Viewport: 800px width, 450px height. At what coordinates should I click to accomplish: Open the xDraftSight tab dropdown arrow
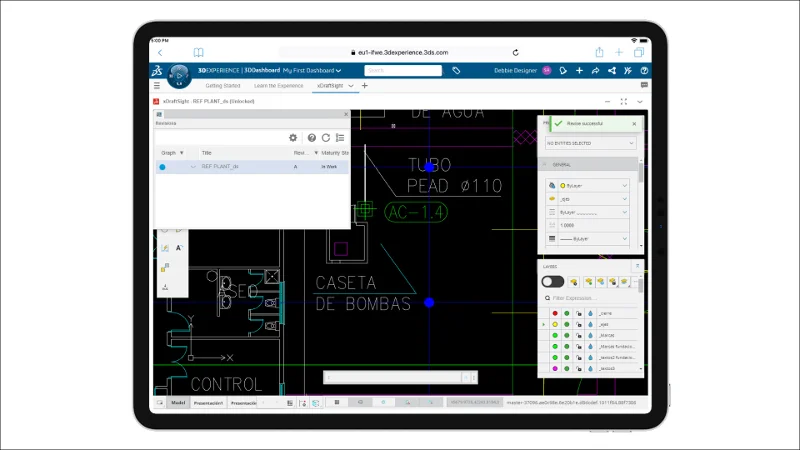[x=351, y=86]
